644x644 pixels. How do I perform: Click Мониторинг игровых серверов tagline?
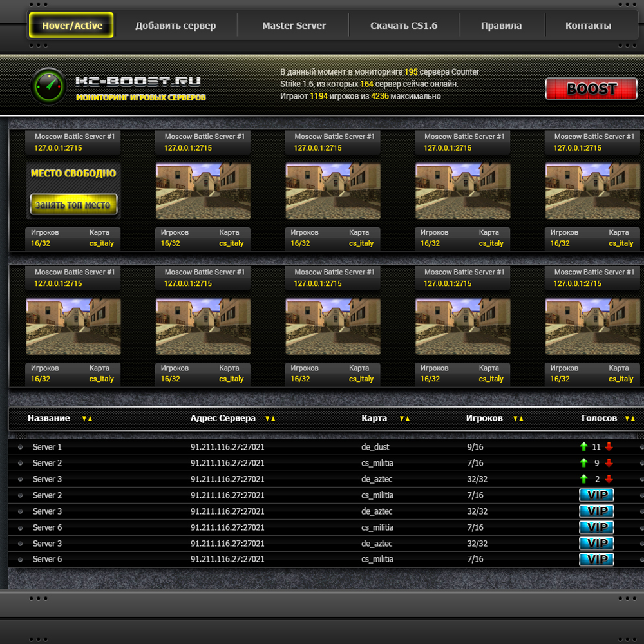[141, 97]
